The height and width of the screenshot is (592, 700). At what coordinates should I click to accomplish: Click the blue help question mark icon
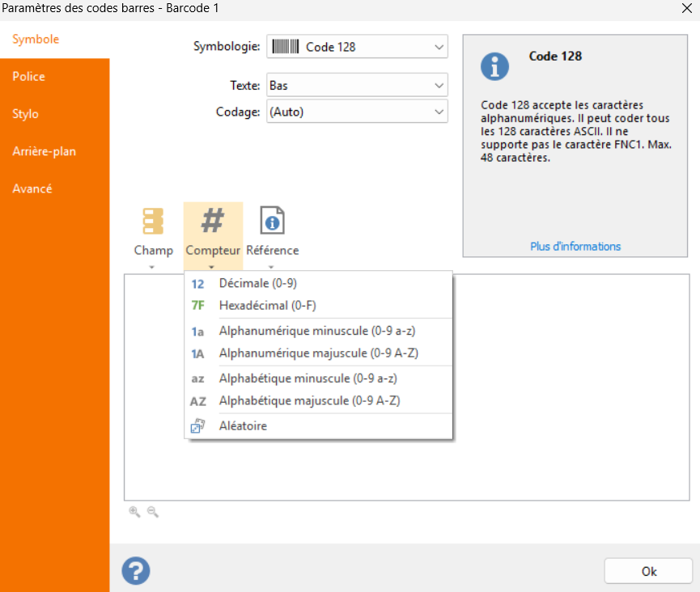(x=135, y=570)
